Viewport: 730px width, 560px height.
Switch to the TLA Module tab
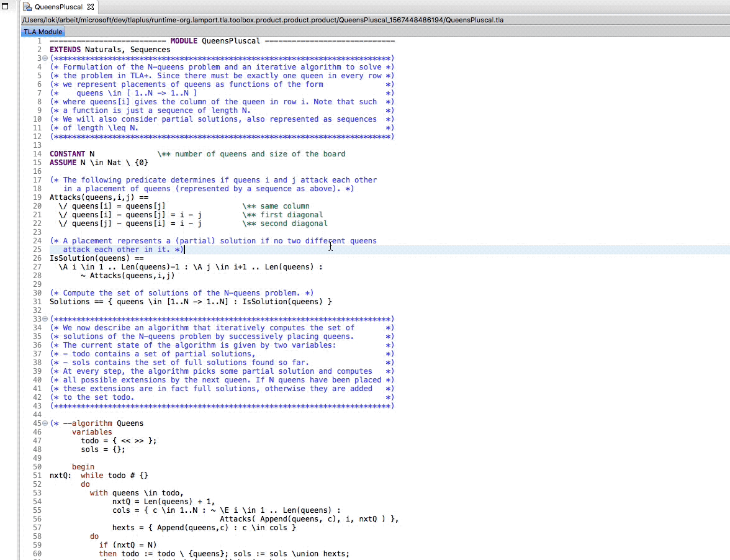[x=43, y=32]
